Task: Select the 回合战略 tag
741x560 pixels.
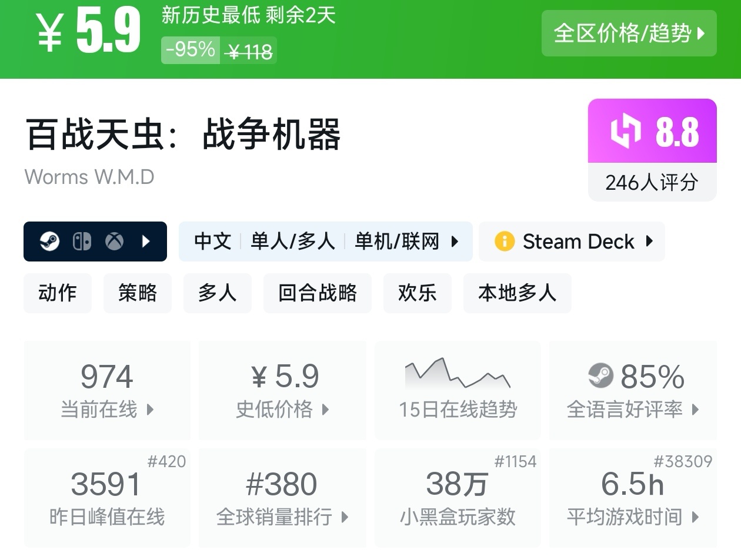Action: 318,293
